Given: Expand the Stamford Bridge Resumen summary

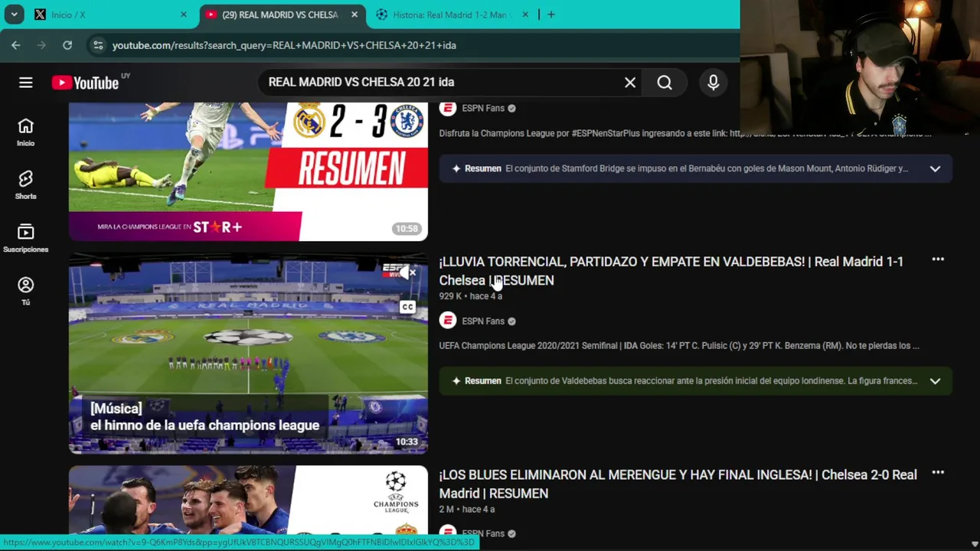Looking at the screenshot, I should [x=935, y=168].
